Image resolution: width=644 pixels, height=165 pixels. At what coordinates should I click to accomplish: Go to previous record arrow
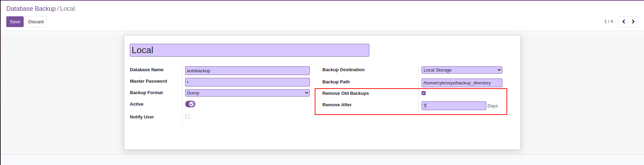623,22
